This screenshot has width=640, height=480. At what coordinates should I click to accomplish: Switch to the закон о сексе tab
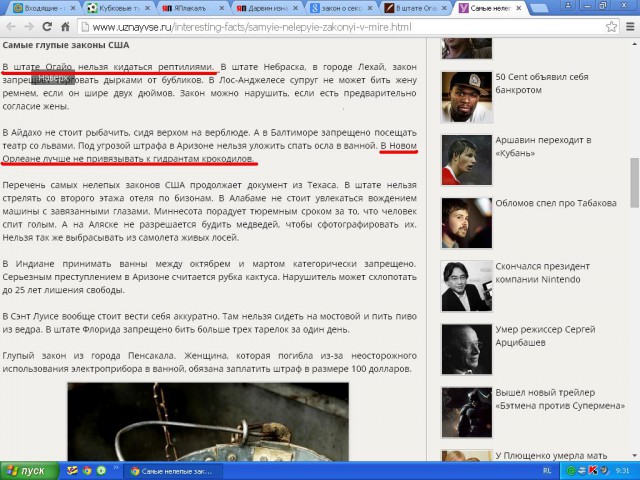point(340,8)
